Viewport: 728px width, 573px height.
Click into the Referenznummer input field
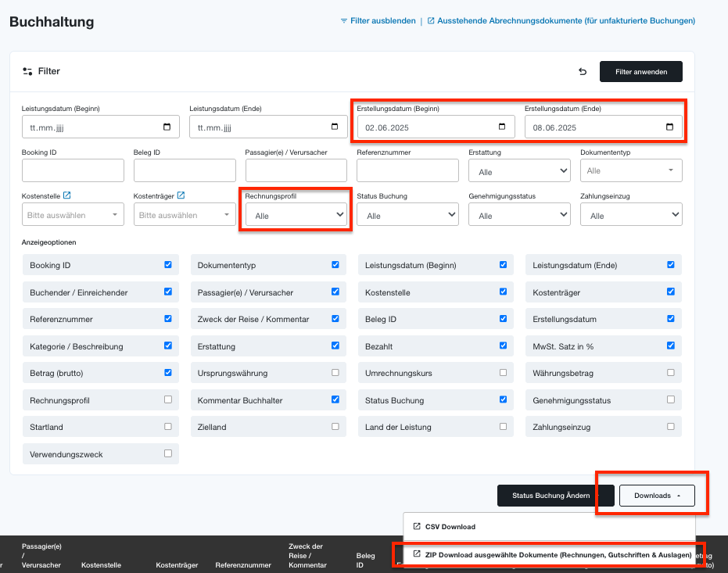point(407,170)
